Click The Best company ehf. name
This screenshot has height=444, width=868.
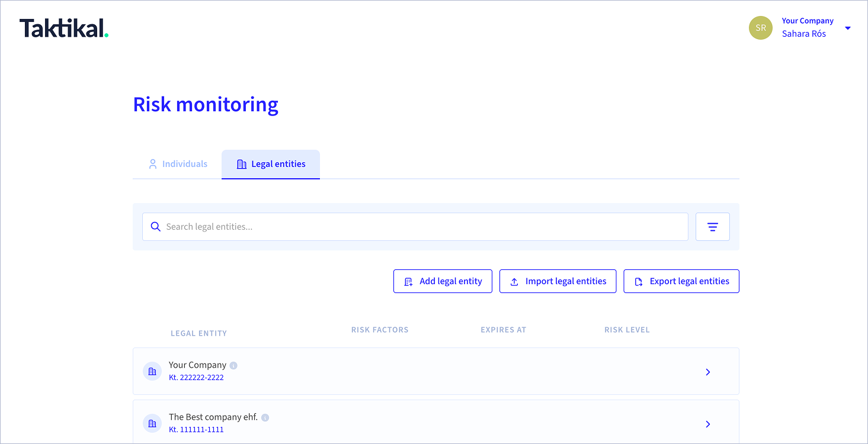[x=213, y=417]
